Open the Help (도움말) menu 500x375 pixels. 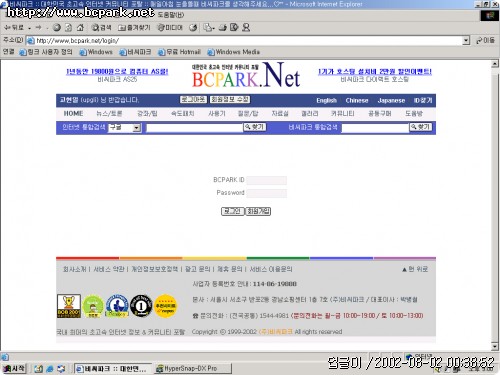point(171,15)
